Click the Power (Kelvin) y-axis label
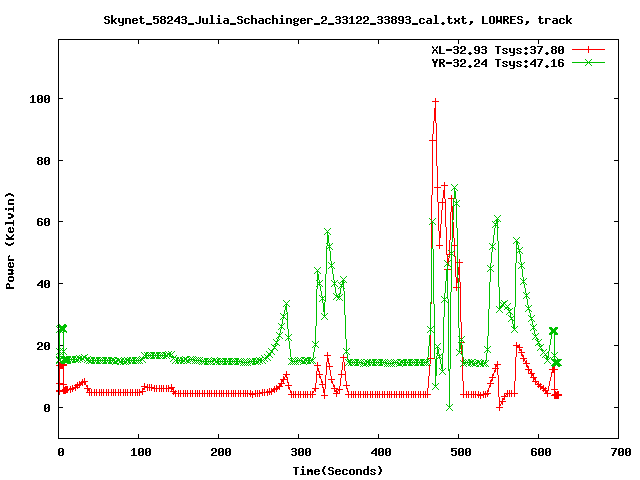This screenshot has height=480, width=640. (10, 241)
